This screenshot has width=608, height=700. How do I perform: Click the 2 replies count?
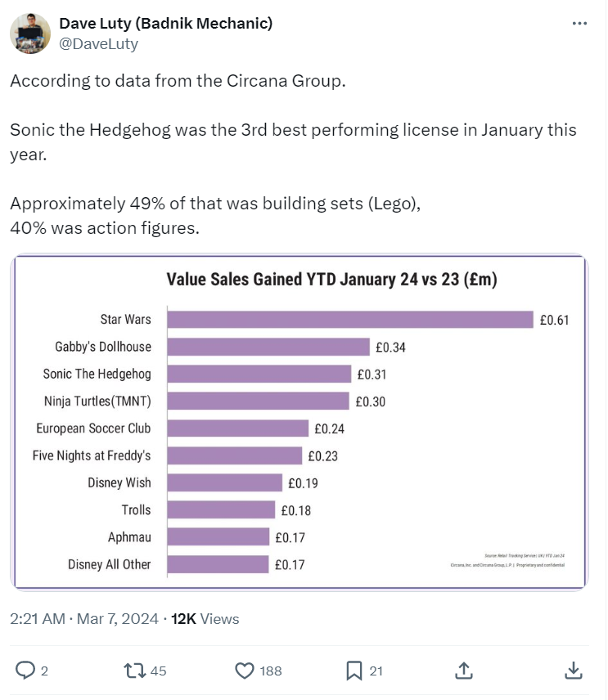click(x=44, y=671)
